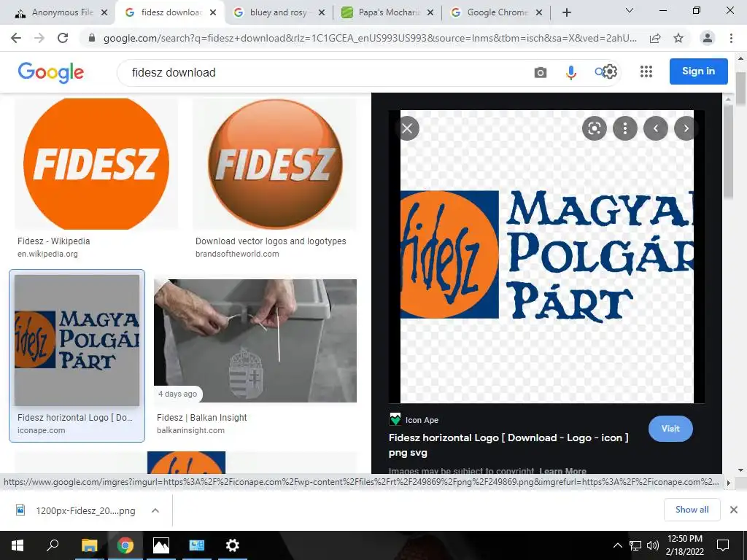Visit the Icon Ape page
This screenshot has height=560, width=747.
670,429
